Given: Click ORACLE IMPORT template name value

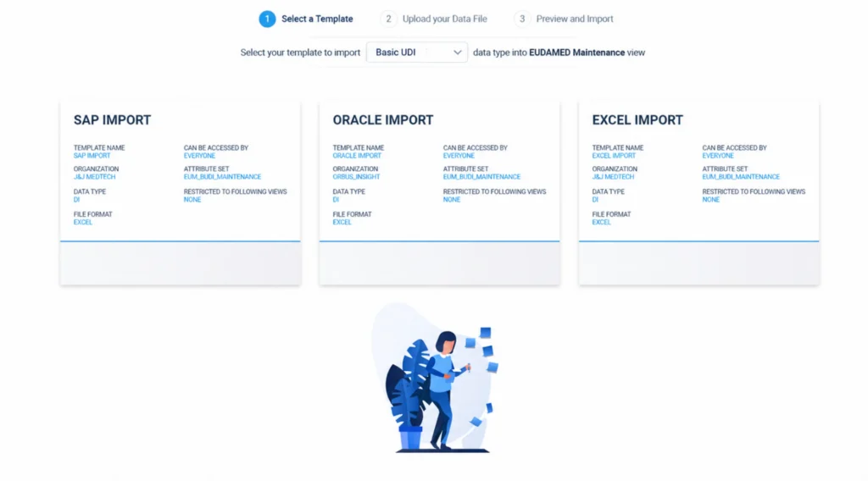Looking at the screenshot, I should point(357,156).
